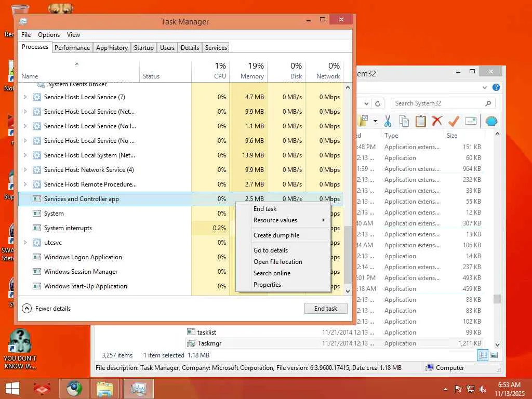Open the red taskbar app beside Start

[42, 389]
